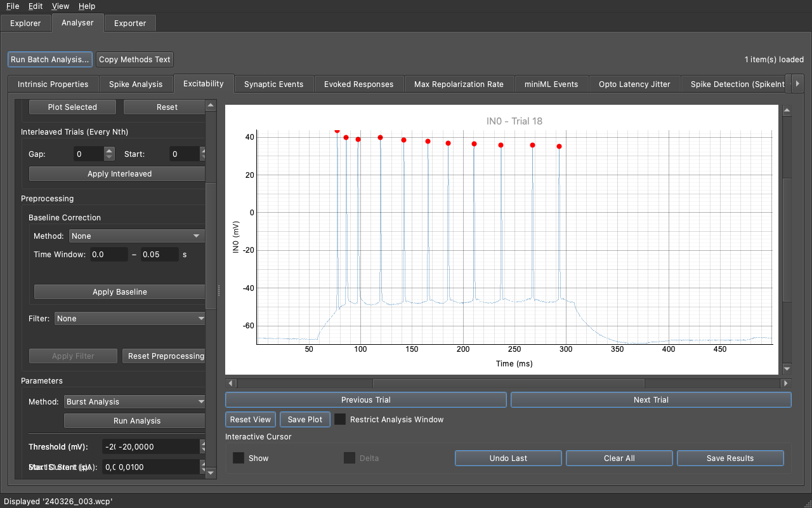Open the Synaptic Events tab

274,84
